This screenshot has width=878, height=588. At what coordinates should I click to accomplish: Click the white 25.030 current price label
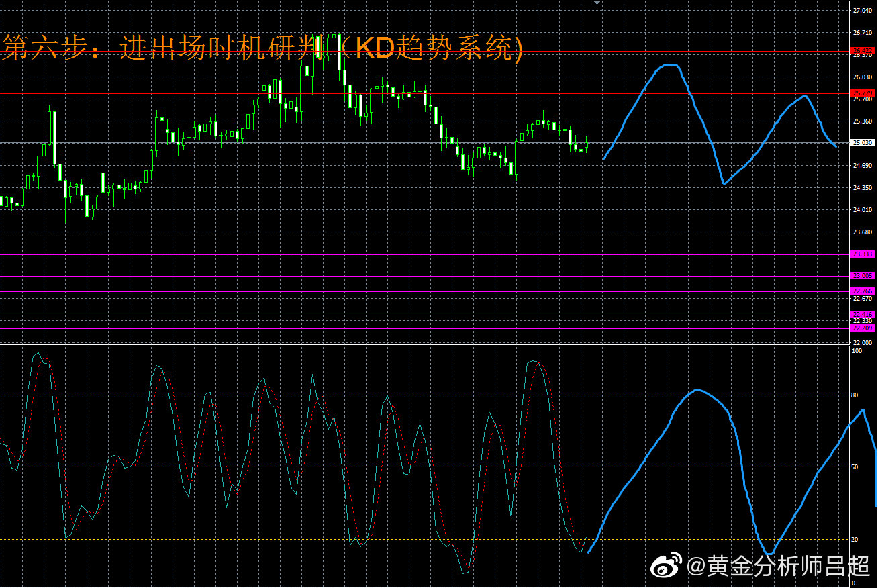pyautogui.click(x=862, y=143)
